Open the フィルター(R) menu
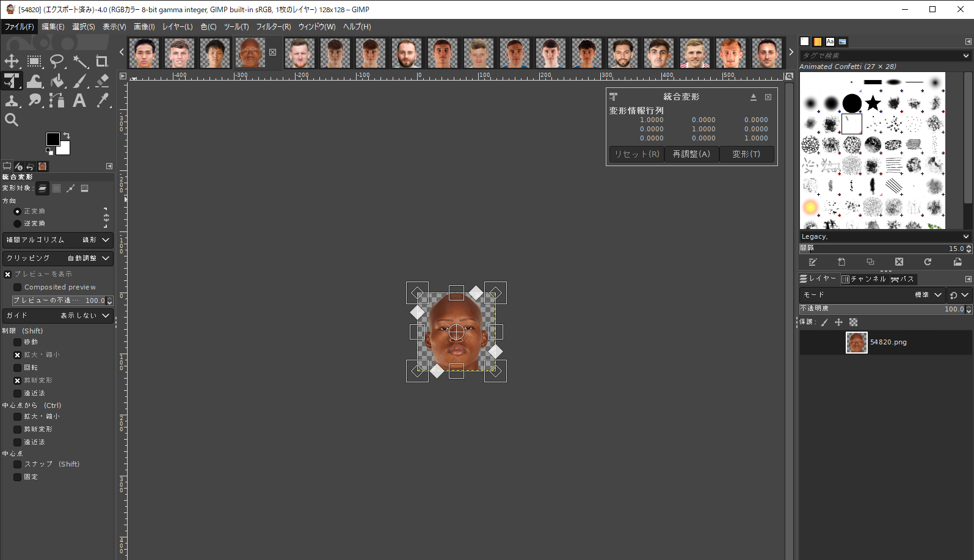974x560 pixels. 273,27
